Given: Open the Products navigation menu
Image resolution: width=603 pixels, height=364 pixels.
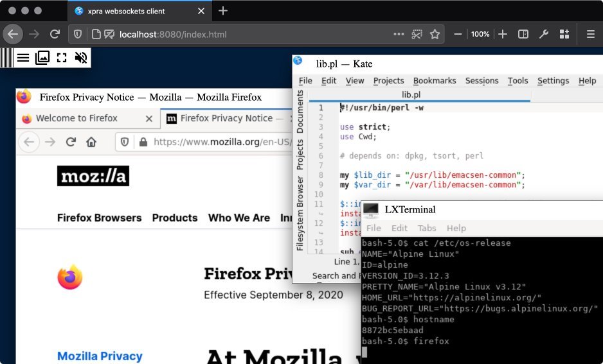Looking at the screenshot, I should (x=175, y=218).
